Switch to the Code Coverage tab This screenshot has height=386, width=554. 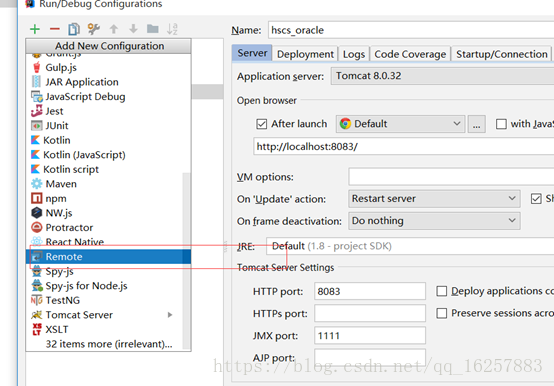(x=410, y=54)
